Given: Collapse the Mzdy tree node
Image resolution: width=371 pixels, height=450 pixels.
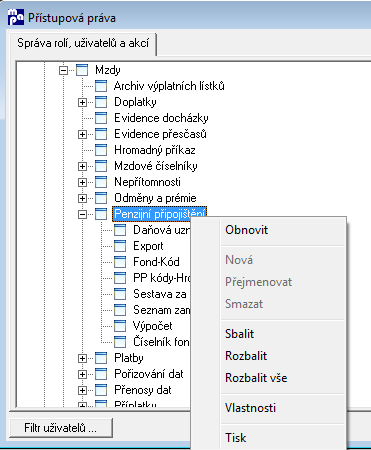Looking at the screenshot, I should pos(63,70).
